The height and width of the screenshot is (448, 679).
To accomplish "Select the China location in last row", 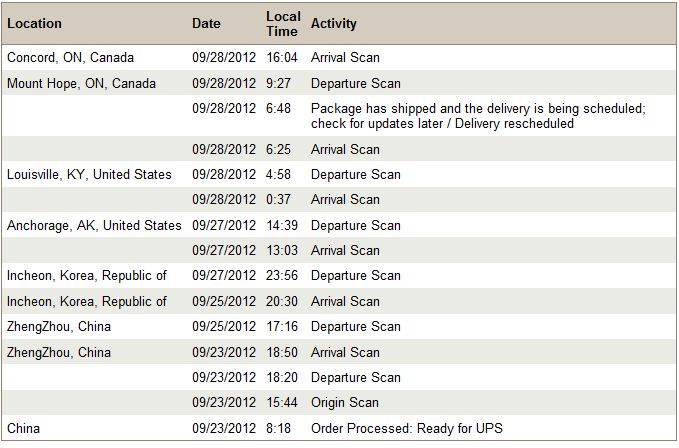I will click(23, 429).
